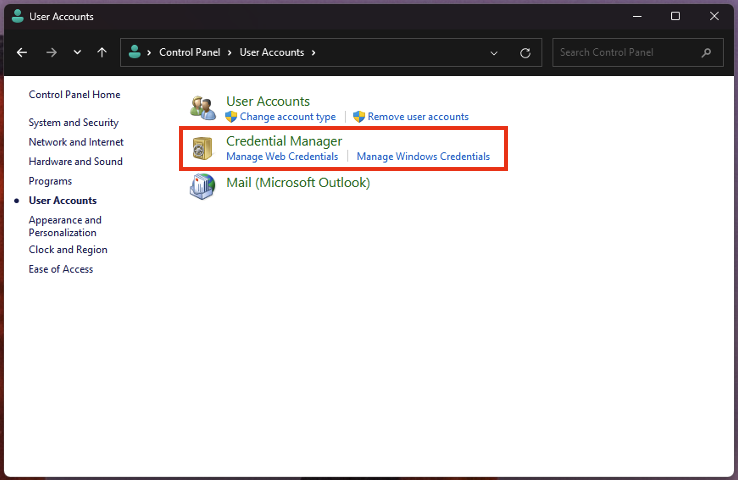Click the Mail (Microsoft Outlook) icon

203,184
